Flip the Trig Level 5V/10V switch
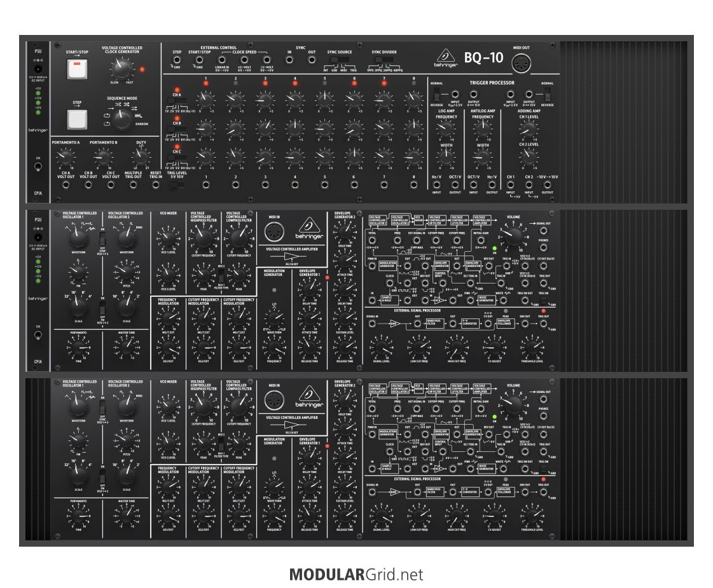 point(176,185)
